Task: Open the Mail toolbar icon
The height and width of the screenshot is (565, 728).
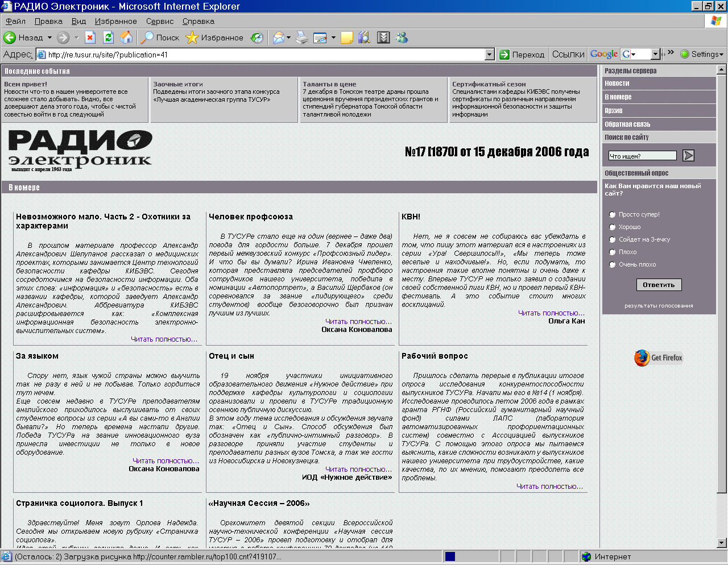Action: pyautogui.click(x=278, y=38)
